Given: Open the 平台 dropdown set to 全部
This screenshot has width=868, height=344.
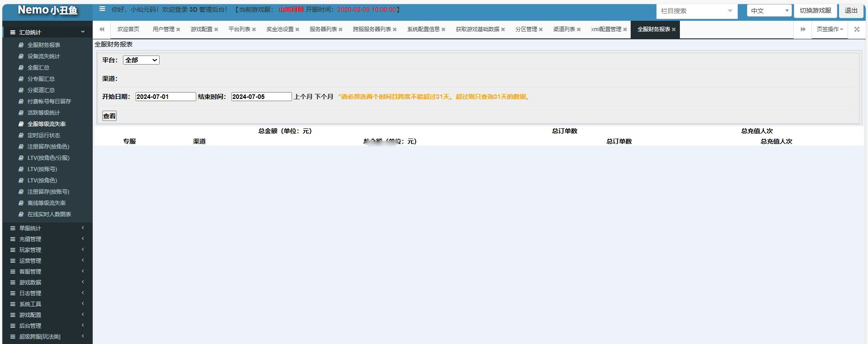Looking at the screenshot, I should tap(141, 60).
